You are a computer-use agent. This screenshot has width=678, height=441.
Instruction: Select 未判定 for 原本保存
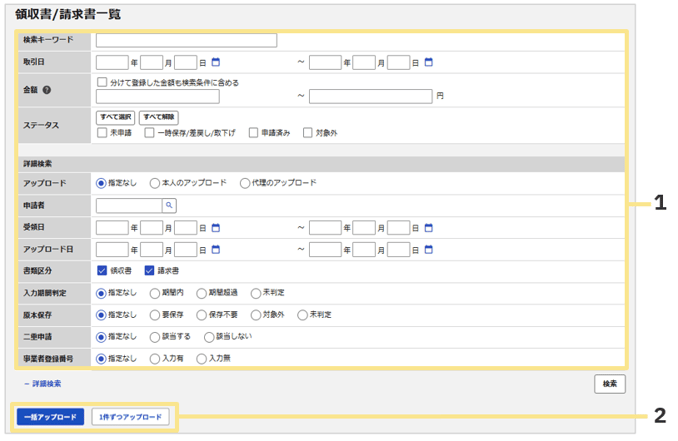(303, 315)
